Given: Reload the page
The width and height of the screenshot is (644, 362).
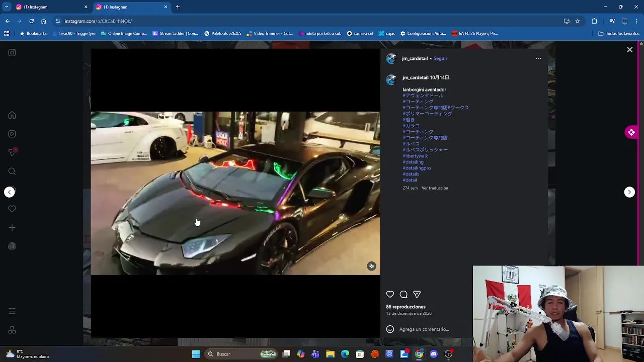Looking at the screenshot, I should pyautogui.click(x=31, y=21).
